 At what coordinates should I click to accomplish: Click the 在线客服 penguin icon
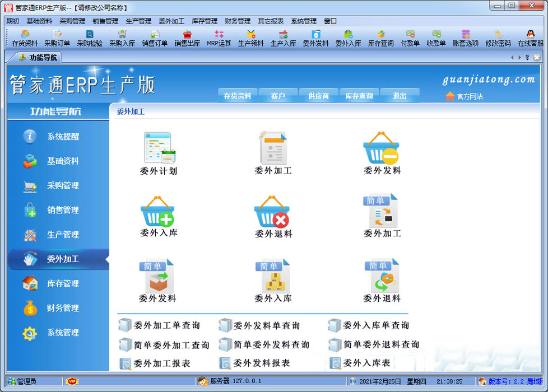tap(530, 38)
